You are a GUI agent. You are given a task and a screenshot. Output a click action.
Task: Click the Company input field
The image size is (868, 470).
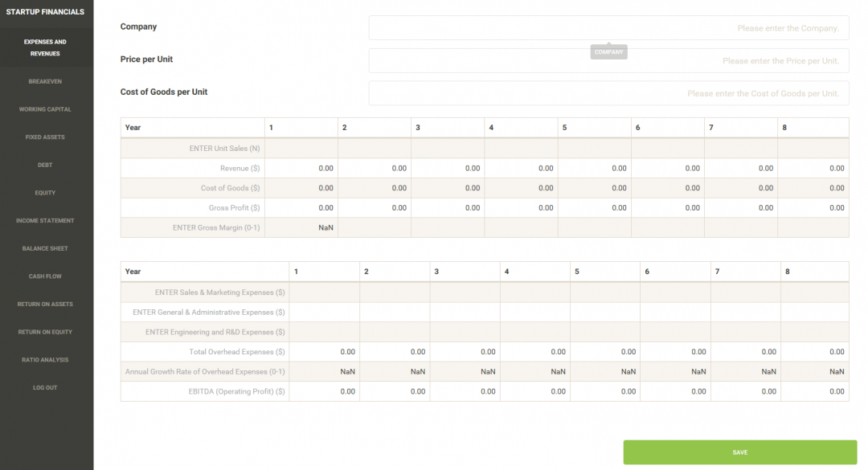click(608, 27)
